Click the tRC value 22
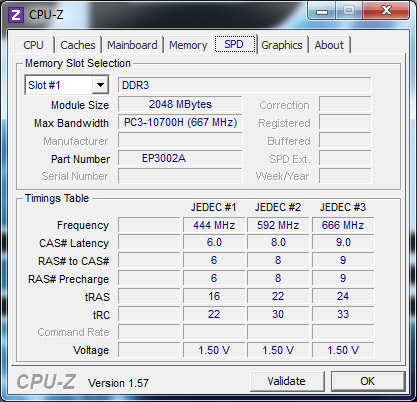The width and height of the screenshot is (417, 402). (x=214, y=314)
